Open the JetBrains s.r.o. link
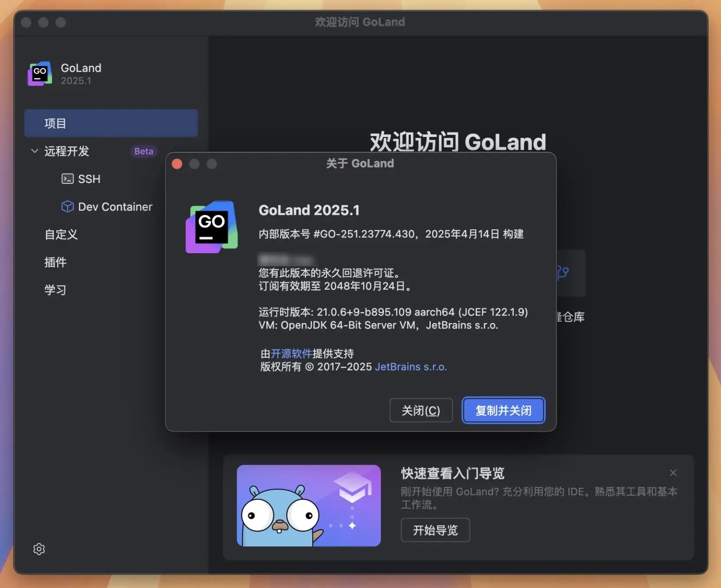The width and height of the screenshot is (721, 588). click(x=411, y=366)
